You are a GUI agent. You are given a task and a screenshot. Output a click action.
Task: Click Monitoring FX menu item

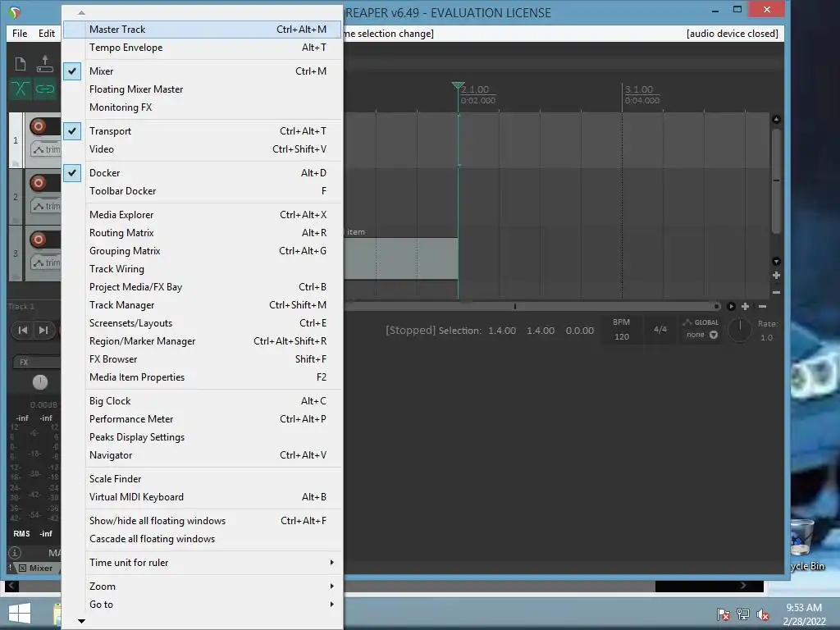[x=203, y=107]
